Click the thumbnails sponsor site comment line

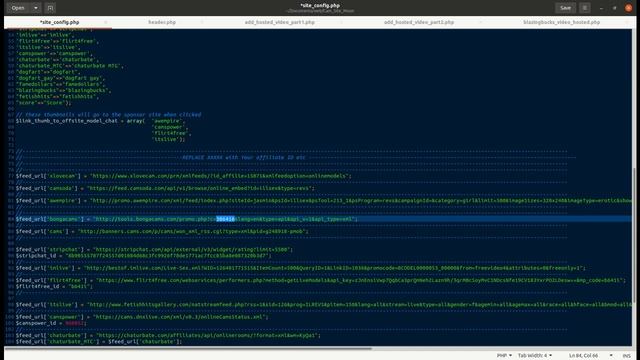pos(108,115)
